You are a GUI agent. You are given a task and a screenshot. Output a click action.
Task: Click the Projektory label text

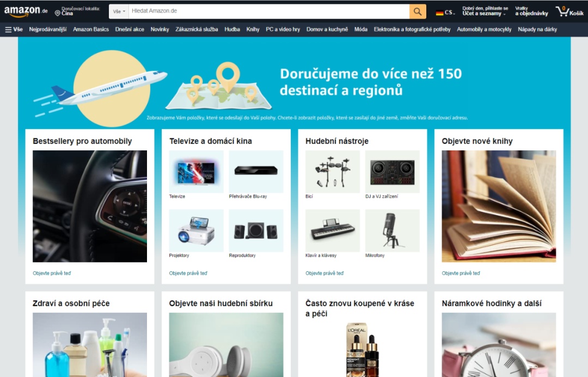pyautogui.click(x=179, y=256)
